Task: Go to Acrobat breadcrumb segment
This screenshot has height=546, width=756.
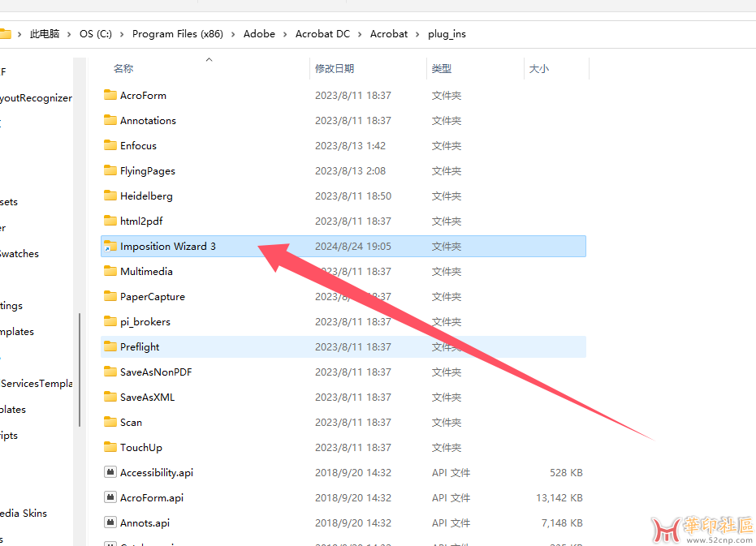Action: pyautogui.click(x=389, y=34)
